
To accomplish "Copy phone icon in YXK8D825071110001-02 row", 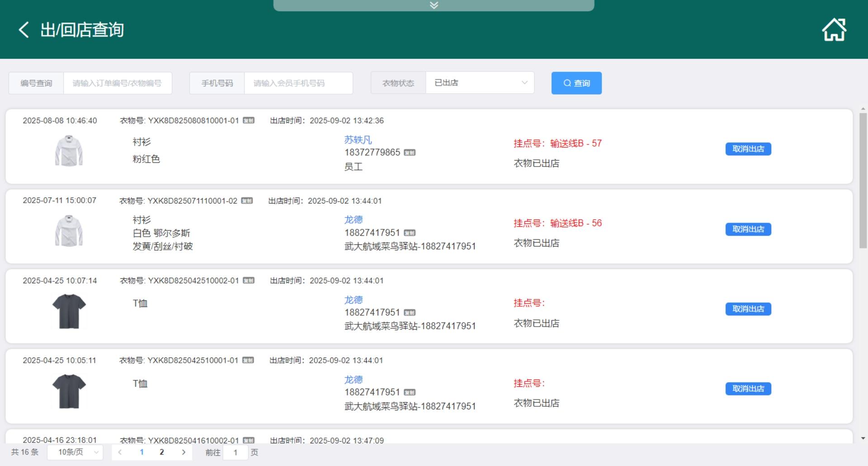I will (410, 233).
